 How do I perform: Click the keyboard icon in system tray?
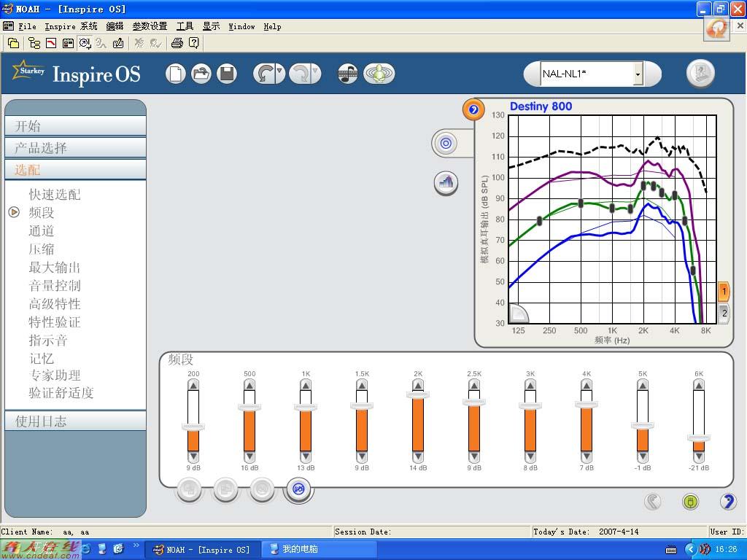click(x=671, y=550)
